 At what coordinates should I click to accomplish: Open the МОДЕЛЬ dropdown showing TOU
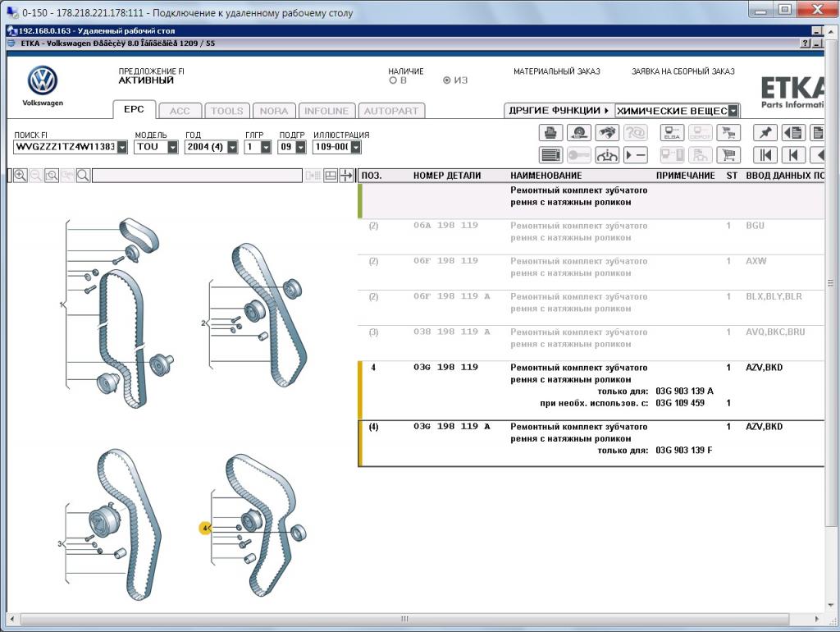pos(172,147)
